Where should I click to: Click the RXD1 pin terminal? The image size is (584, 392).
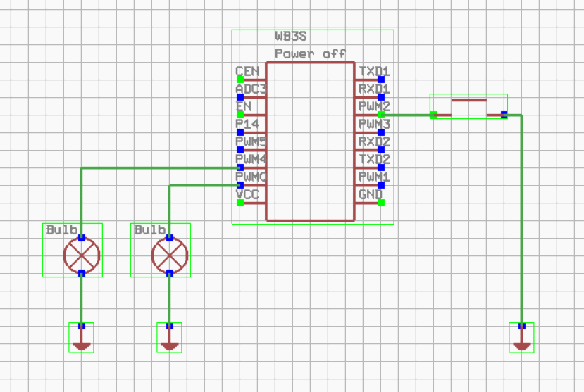click(x=381, y=97)
